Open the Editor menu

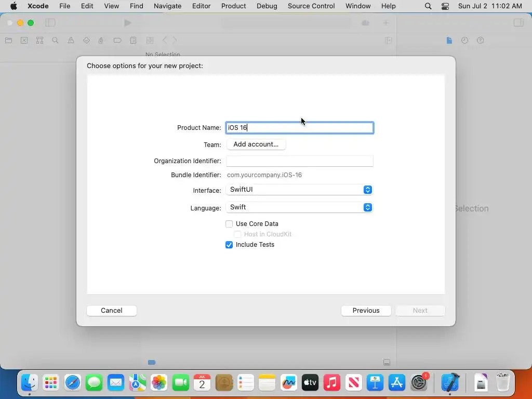pos(201,6)
